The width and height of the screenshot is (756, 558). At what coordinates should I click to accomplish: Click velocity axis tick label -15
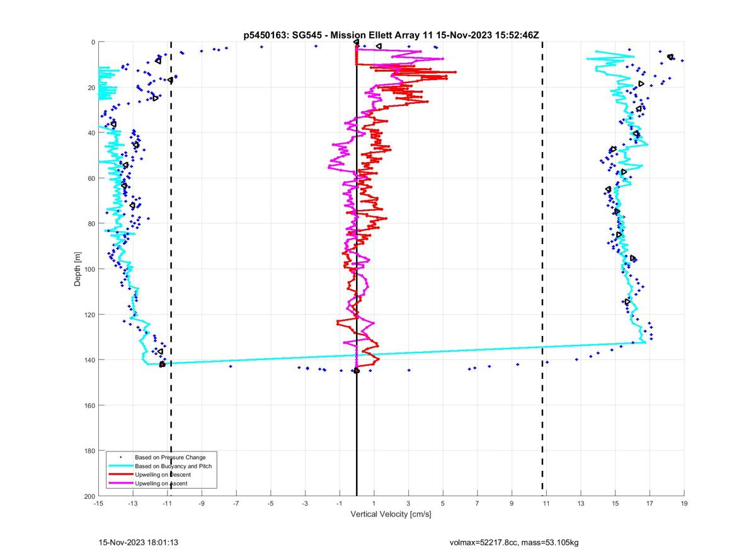(x=98, y=504)
